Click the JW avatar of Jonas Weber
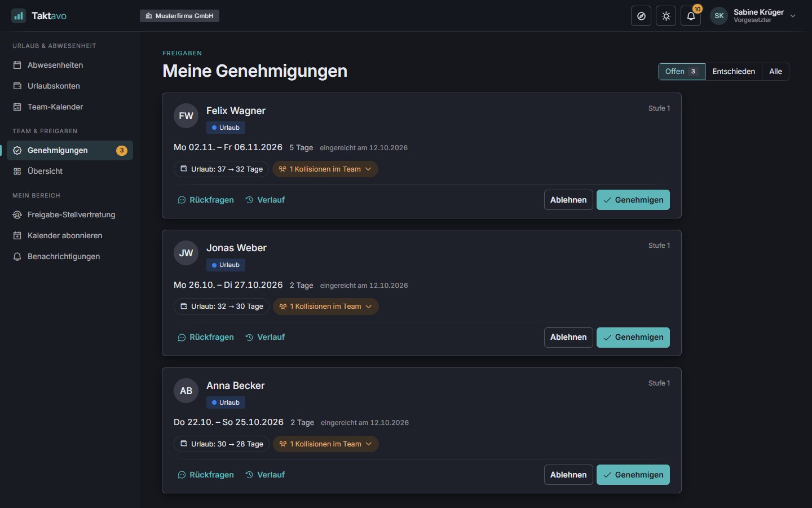The image size is (812, 508). point(186,253)
